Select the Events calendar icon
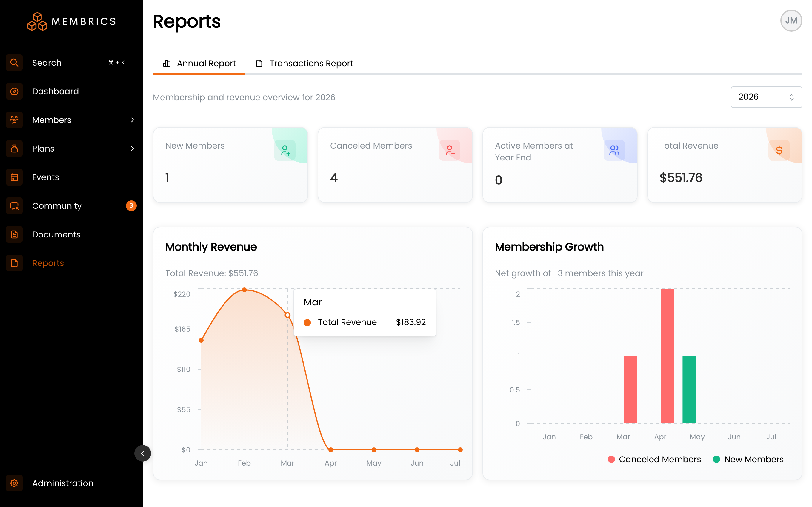Image resolution: width=812 pixels, height=507 pixels. coord(14,177)
